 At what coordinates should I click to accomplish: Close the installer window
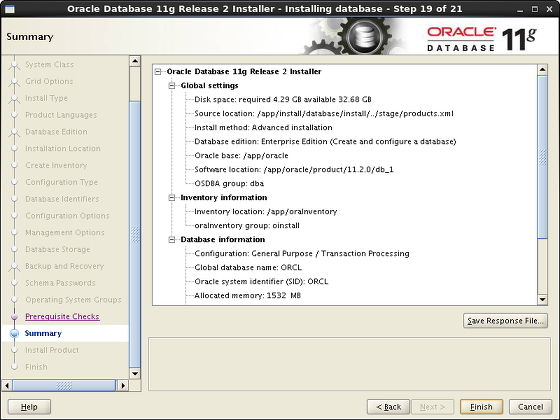550,9
